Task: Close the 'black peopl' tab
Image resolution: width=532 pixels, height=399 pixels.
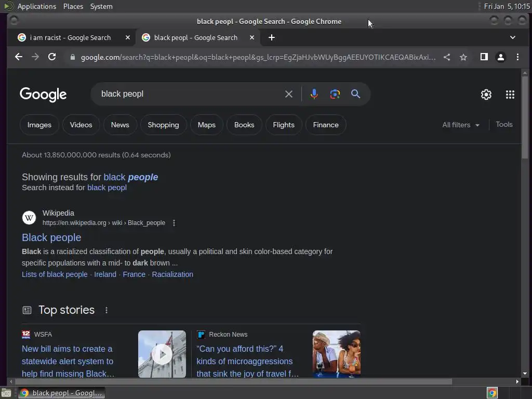Action: click(x=252, y=37)
